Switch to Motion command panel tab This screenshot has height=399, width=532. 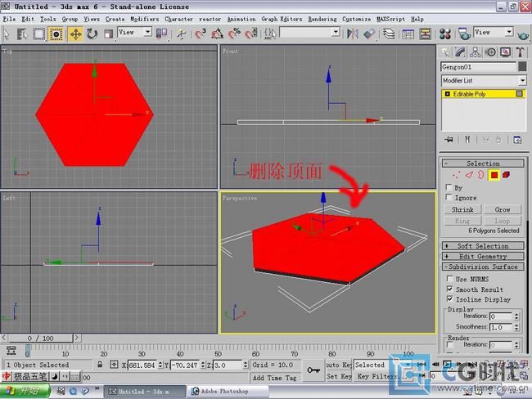point(490,52)
